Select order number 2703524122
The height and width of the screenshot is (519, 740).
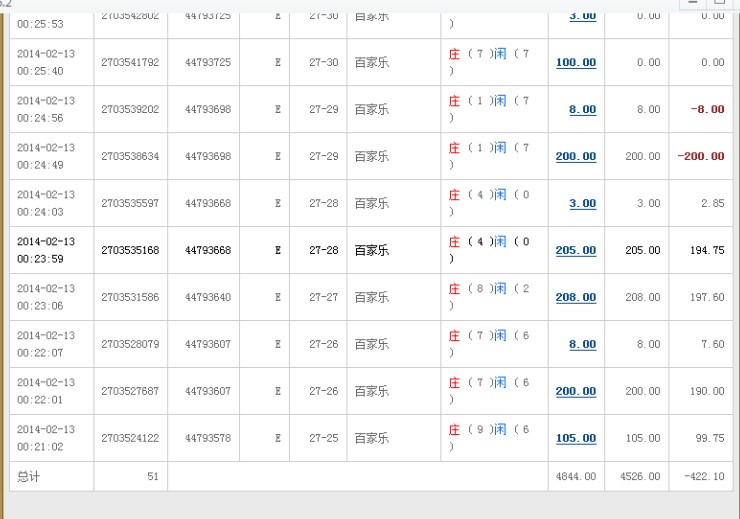[x=130, y=438]
